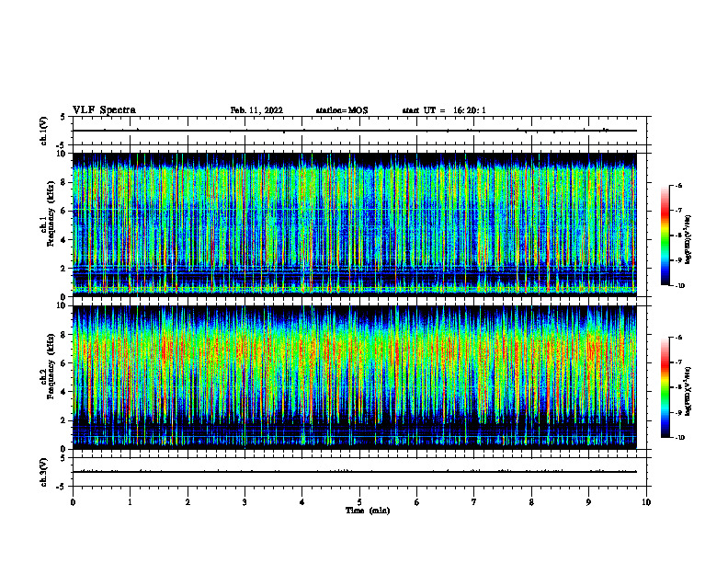Click the '8' tick on Time axis
The image size is (728, 563).
[x=531, y=502]
